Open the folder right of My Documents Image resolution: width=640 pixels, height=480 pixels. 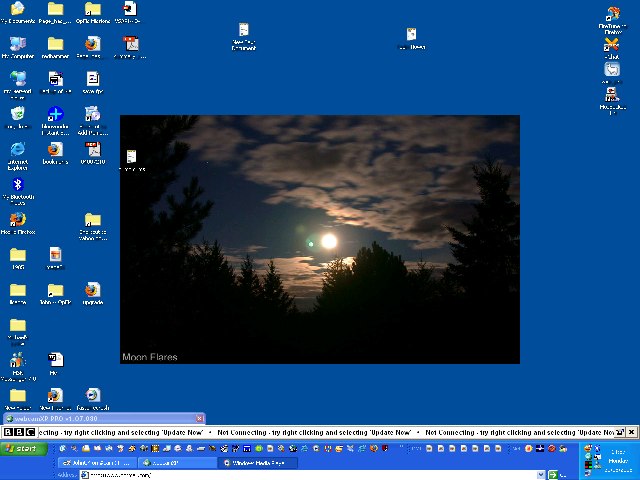(55, 12)
